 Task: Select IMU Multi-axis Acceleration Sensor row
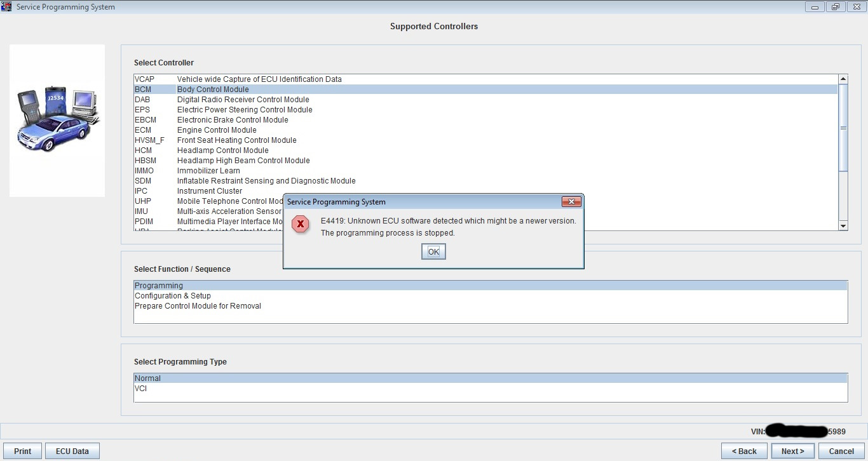tap(208, 211)
